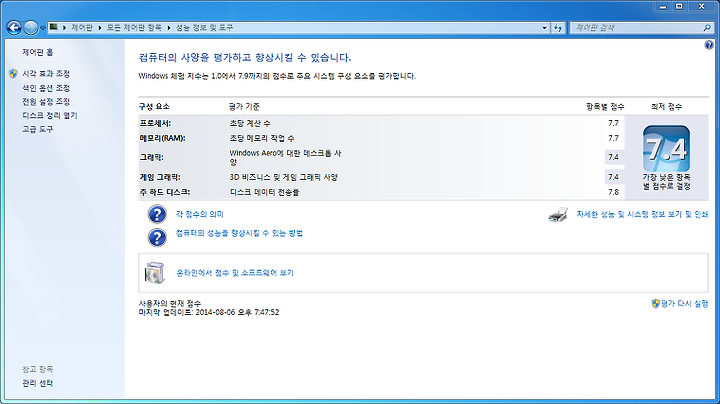Expand the arrow after 모든 제어판 항목
The image size is (720, 404).
pyautogui.click(x=169, y=28)
